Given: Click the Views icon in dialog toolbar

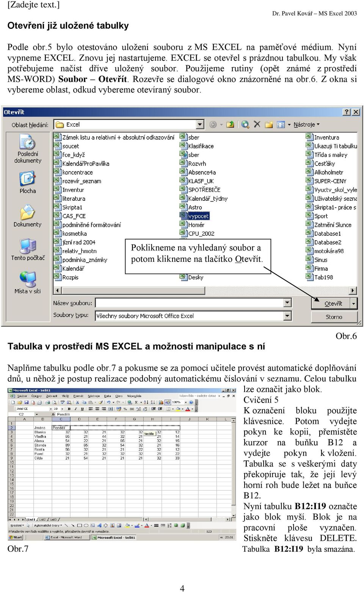Looking at the screenshot, I should click(281, 124).
